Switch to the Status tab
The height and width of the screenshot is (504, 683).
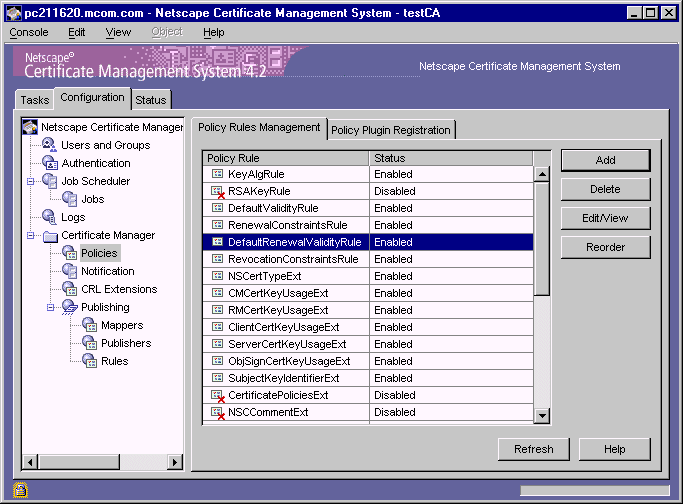click(x=151, y=100)
